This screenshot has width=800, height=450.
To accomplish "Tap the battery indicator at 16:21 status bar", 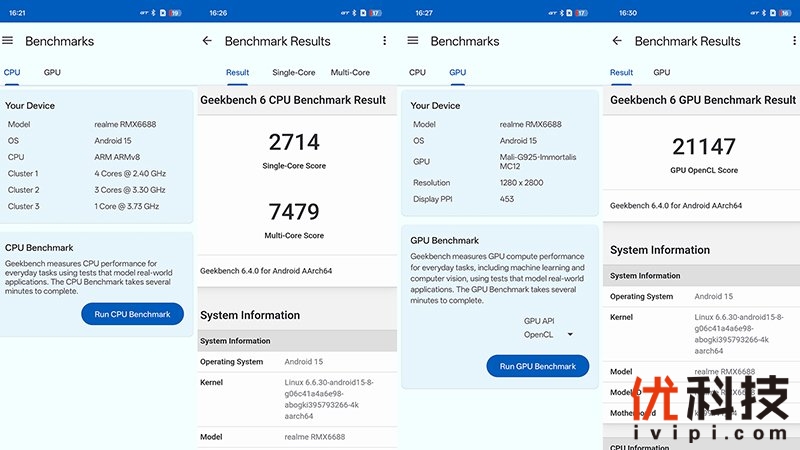I will pyautogui.click(x=175, y=13).
